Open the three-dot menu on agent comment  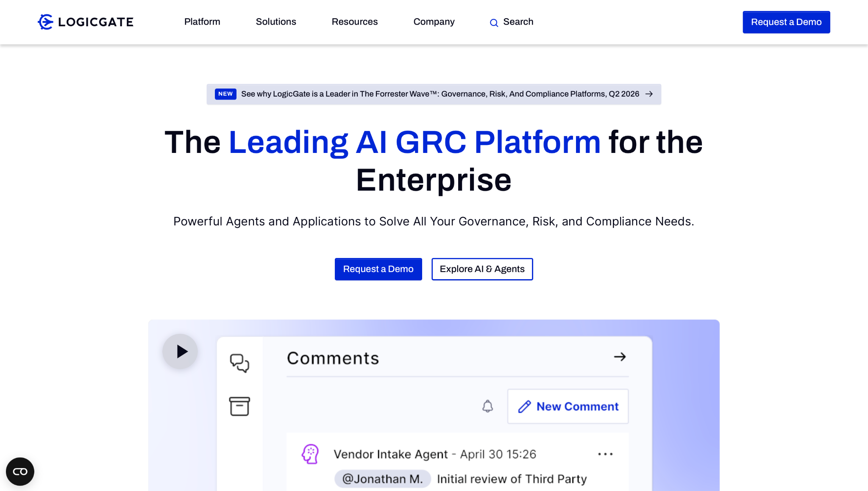click(x=605, y=454)
